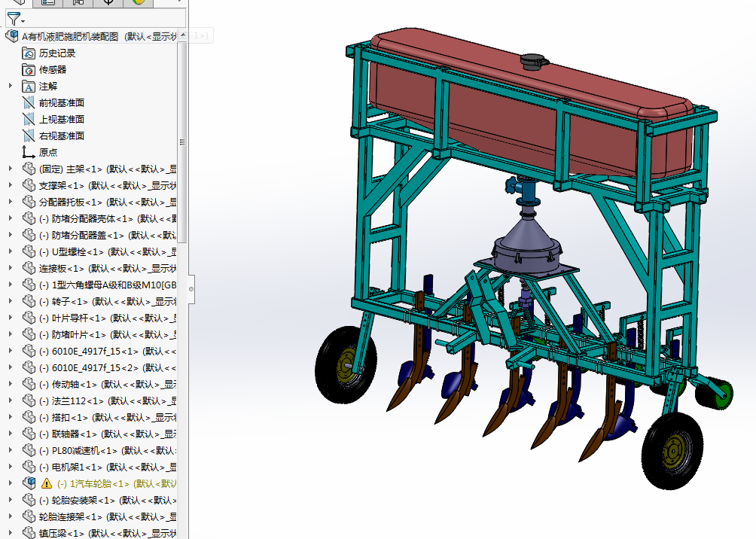The height and width of the screenshot is (539, 756).
Task: Click the 转子<1> part icon
Action: click(29, 301)
